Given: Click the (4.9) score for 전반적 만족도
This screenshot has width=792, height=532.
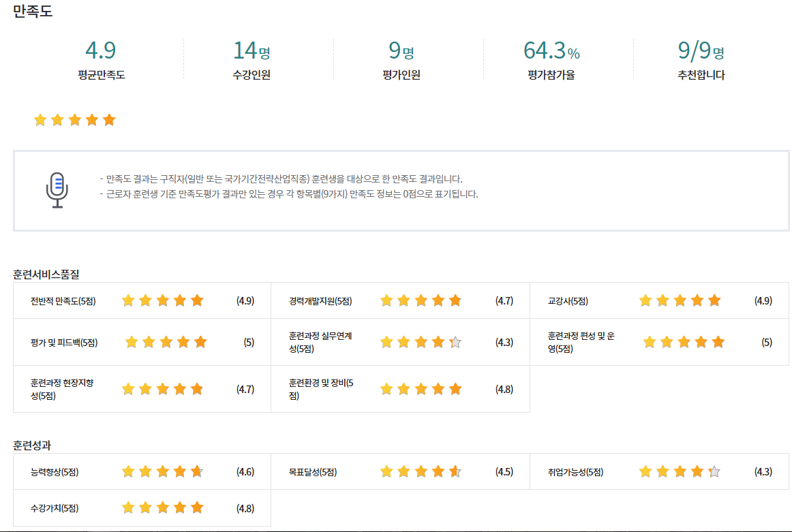Looking at the screenshot, I should [x=245, y=301].
